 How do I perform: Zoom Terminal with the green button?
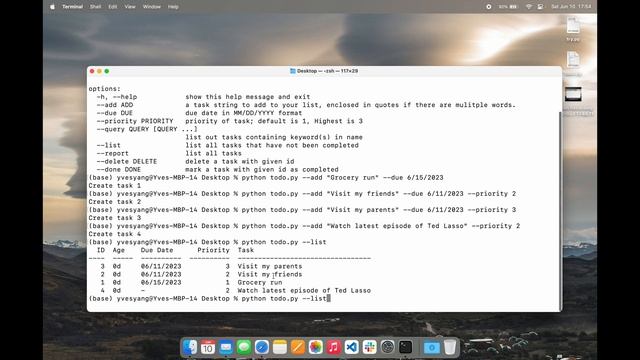[x=107, y=71]
